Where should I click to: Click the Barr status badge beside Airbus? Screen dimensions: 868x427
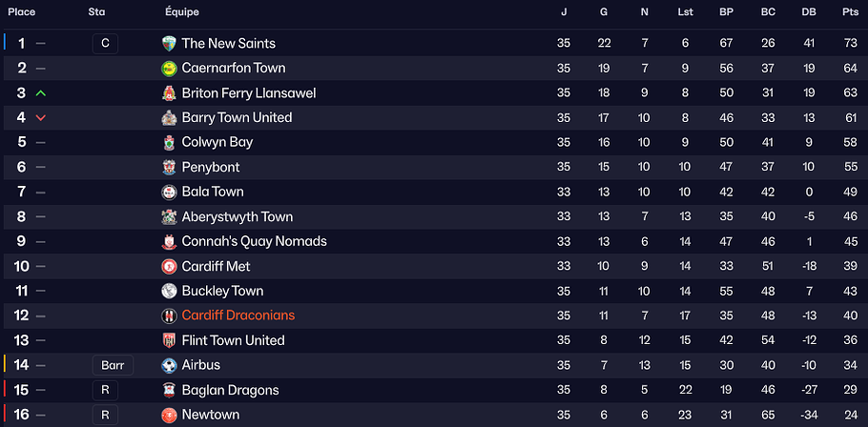[113, 365]
